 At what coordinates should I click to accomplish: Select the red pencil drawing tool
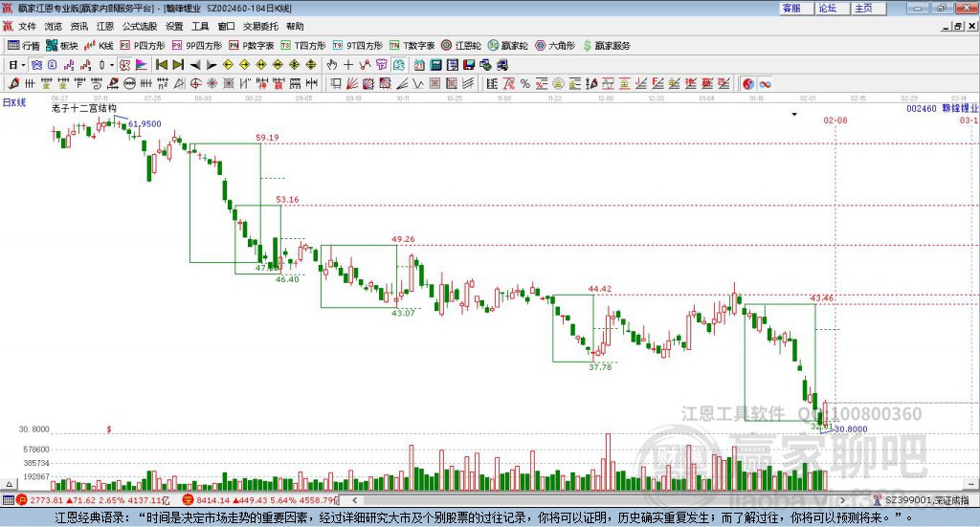coord(13,83)
